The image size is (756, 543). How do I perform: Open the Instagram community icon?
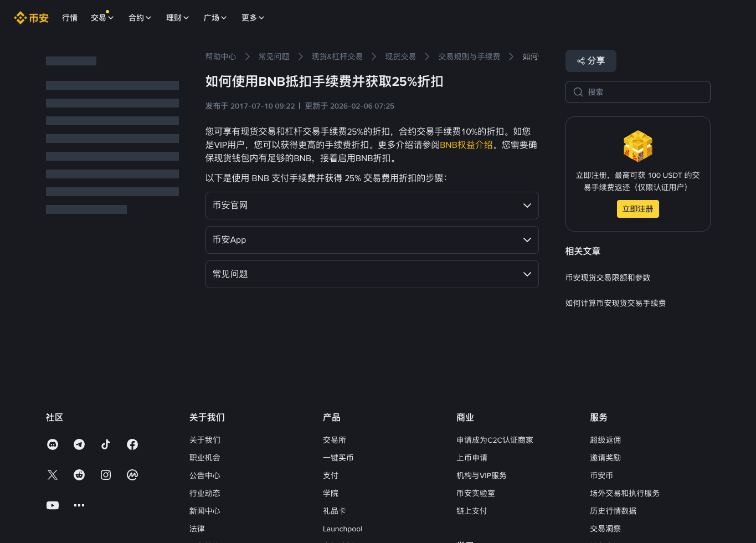[x=106, y=475]
